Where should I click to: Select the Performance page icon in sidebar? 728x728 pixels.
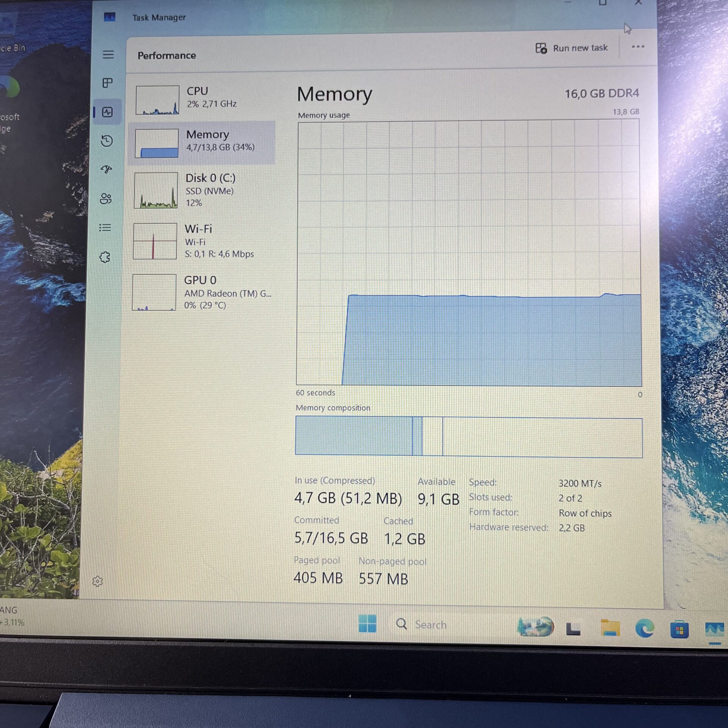[108, 112]
